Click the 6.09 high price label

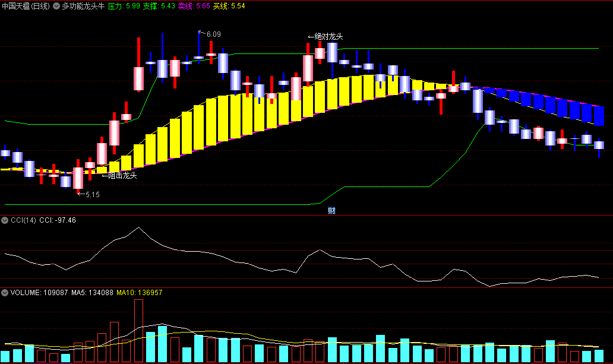213,34
